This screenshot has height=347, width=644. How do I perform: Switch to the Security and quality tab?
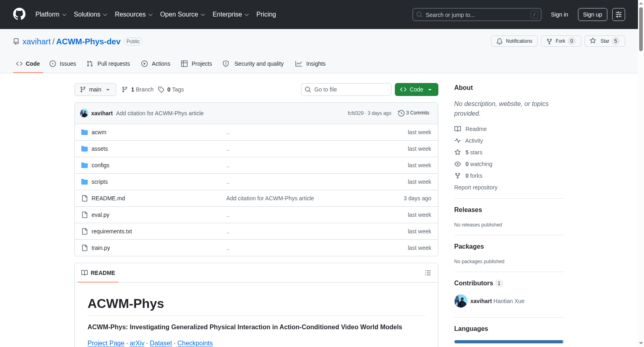[253, 64]
